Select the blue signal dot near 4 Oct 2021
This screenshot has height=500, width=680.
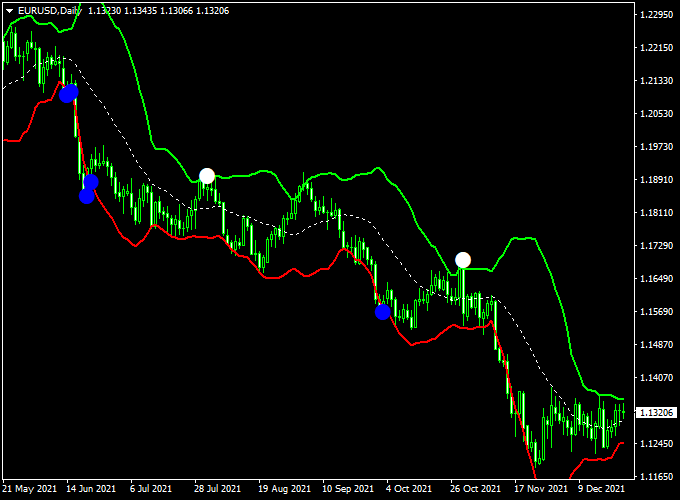coord(382,312)
